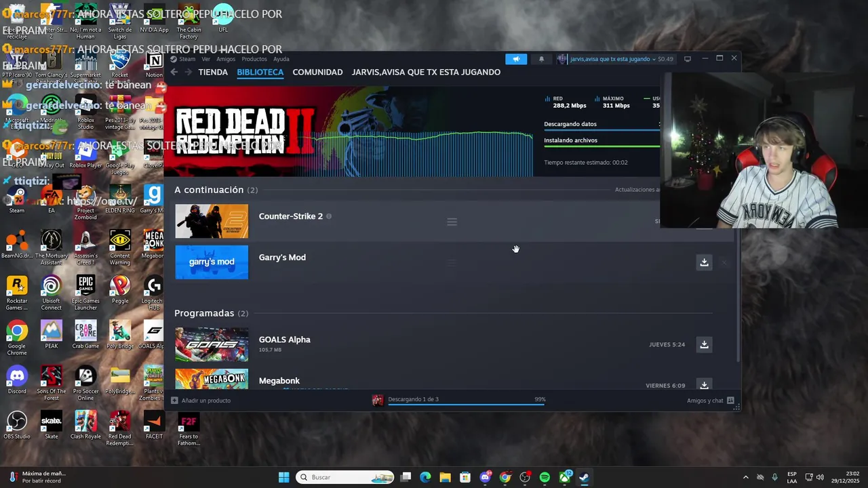Go back with the Steam back arrow

tap(174, 72)
